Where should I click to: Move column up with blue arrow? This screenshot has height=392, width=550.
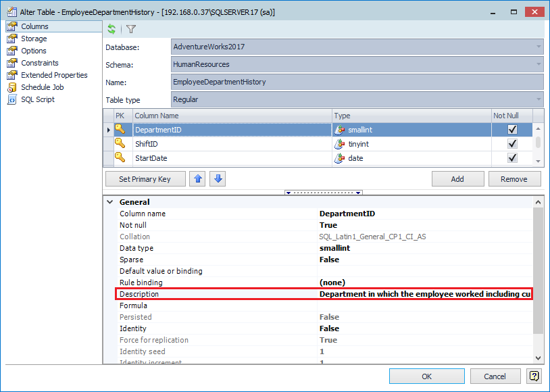(197, 178)
